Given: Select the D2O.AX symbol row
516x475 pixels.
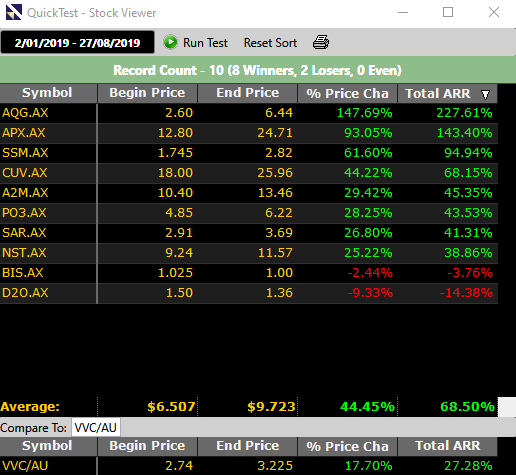Looking at the screenshot, I should pyautogui.click(x=249, y=293).
